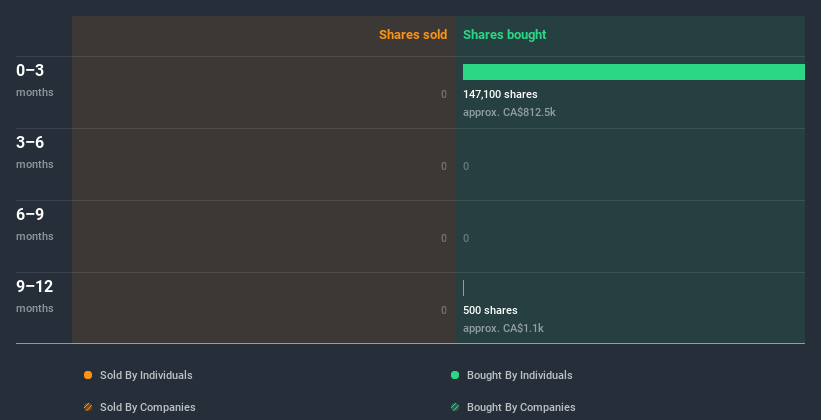
Task: Select the 3–6 months row label
Action: [35, 152]
